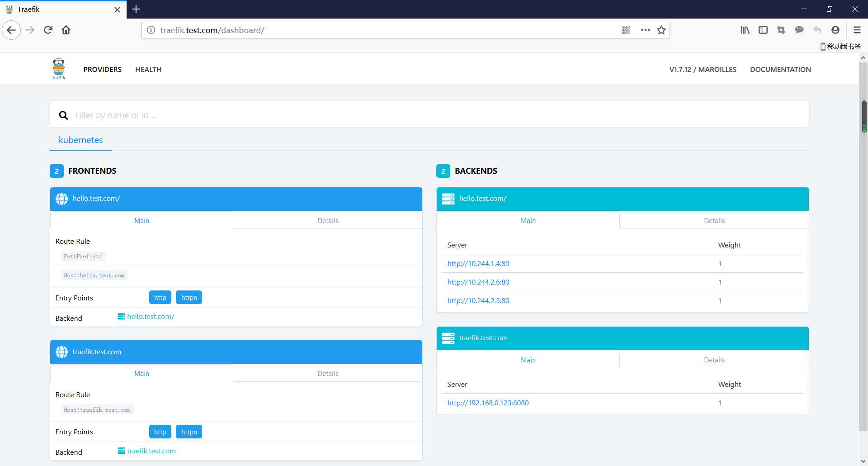Switch to Details tab of hello.test.com/ frontend
This screenshot has height=466, width=868.
click(328, 221)
